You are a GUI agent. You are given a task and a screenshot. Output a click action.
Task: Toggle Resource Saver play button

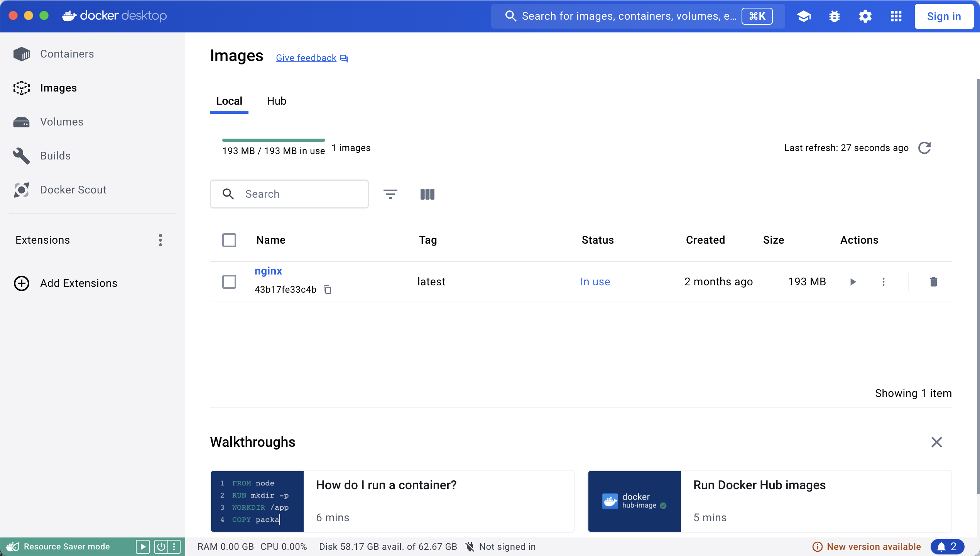[x=143, y=547]
